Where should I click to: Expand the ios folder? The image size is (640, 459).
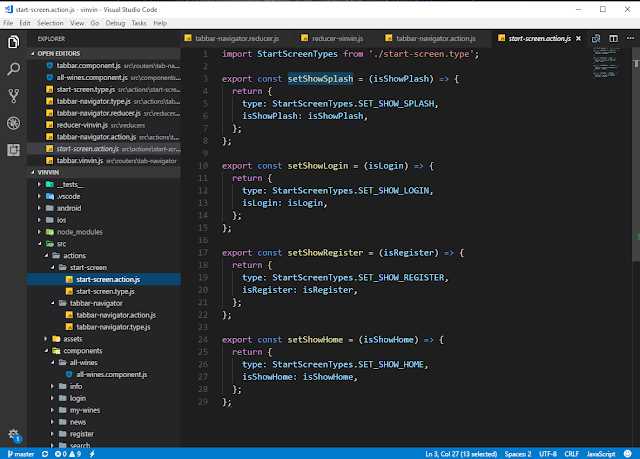click(x=104, y=220)
